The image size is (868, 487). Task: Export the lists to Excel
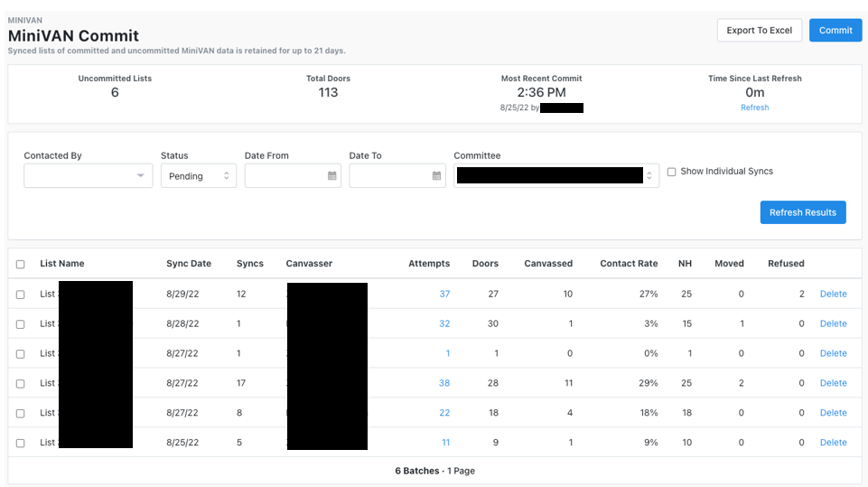click(760, 31)
